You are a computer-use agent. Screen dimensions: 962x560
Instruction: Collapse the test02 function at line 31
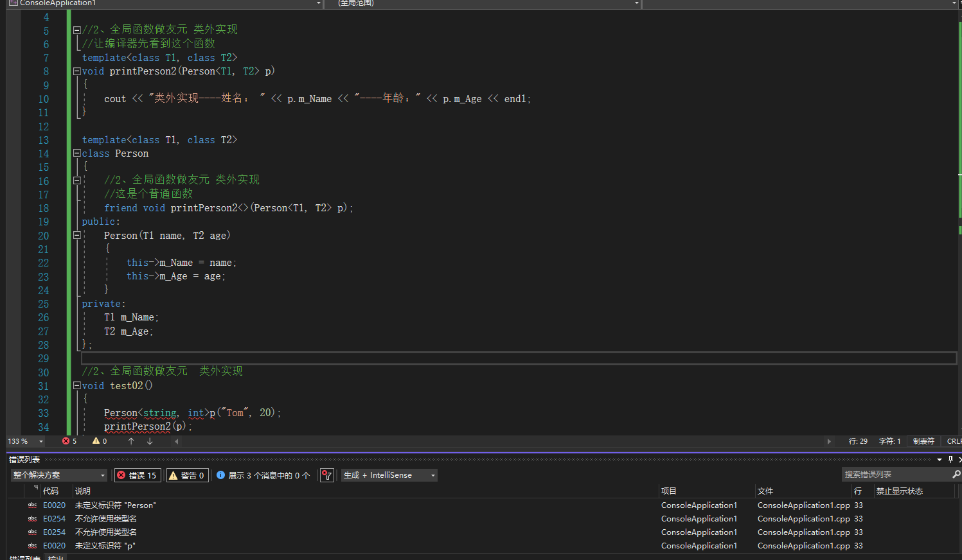[x=77, y=386]
